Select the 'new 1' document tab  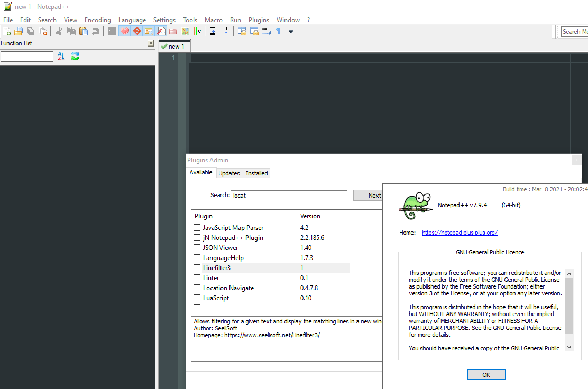[175, 47]
